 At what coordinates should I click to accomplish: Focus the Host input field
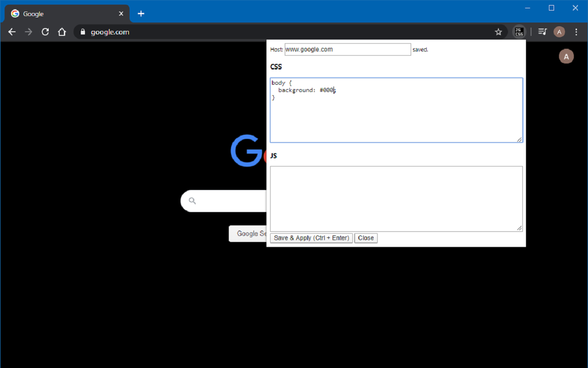pos(348,49)
